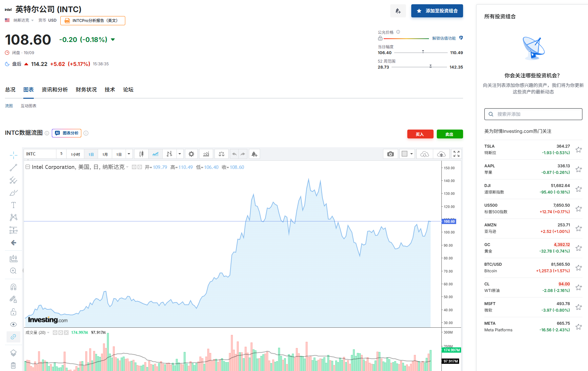Add TSLA to watchlist with star
This screenshot has height=371, width=588.
coord(578,150)
